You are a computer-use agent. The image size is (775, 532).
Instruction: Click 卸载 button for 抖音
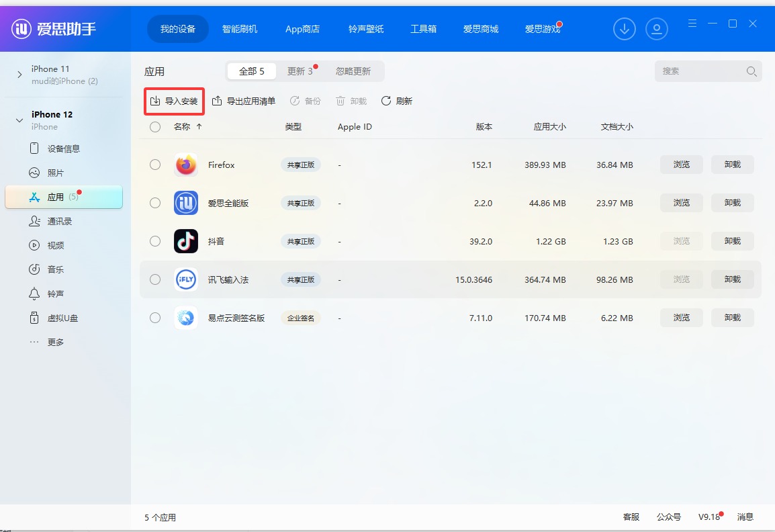[x=733, y=240]
